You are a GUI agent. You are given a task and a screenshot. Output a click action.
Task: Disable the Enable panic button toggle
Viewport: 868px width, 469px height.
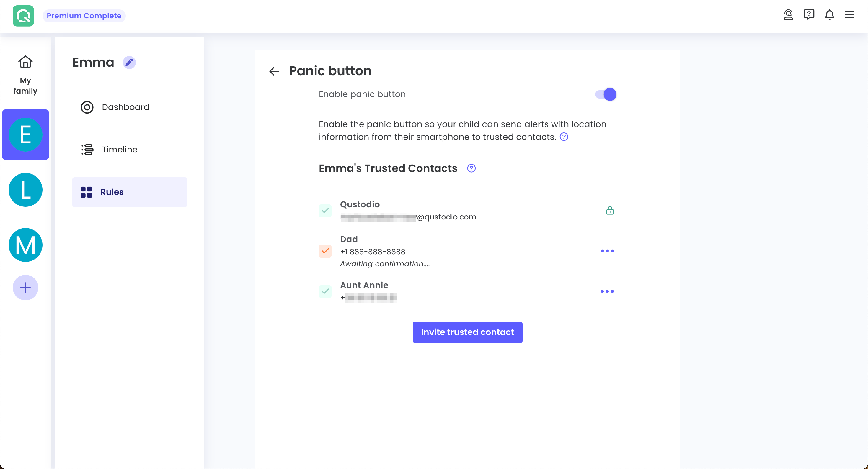[x=606, y=95]
